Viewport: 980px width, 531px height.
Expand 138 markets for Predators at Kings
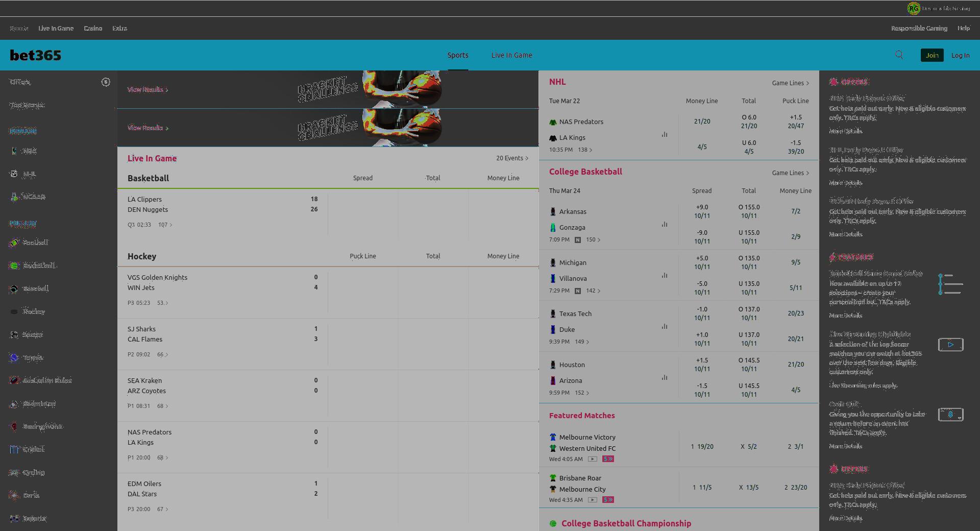(x=585, y=150)
